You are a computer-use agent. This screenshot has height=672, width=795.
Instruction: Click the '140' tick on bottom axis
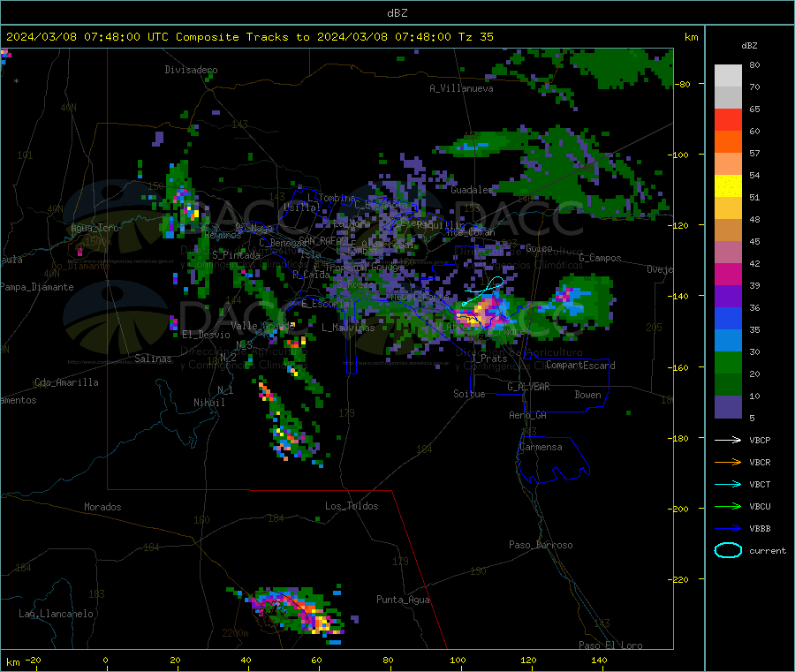(599, 660)
